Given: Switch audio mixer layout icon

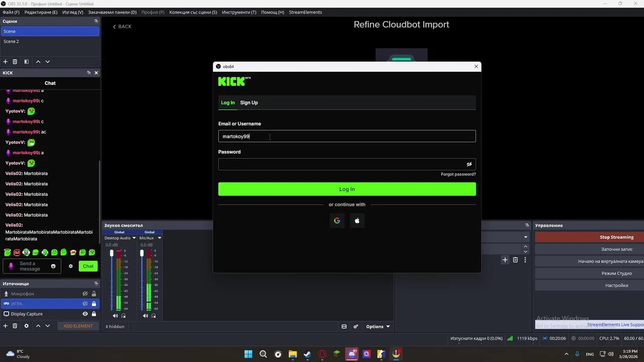Looking at the screenshot, I should pos(344,326).
